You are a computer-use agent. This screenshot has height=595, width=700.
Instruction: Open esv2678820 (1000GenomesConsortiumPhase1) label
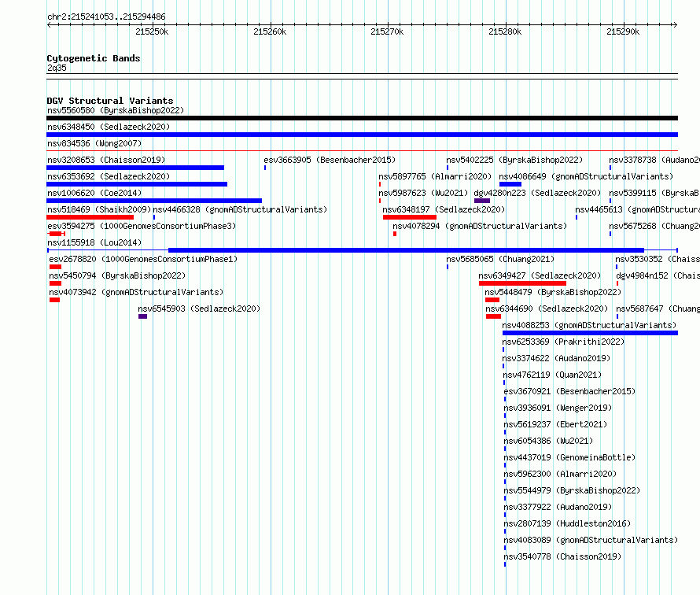143,259
